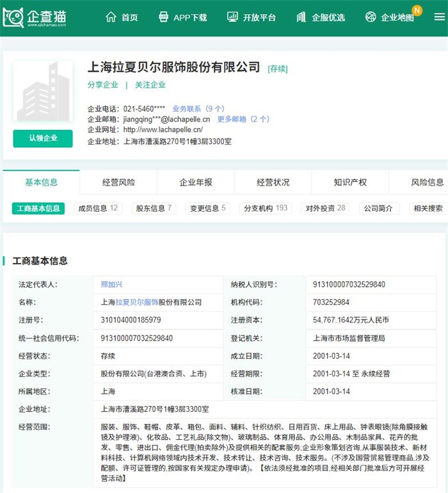
Task: Click the globe icon beside 企业地图
Action: coord(371,17)
